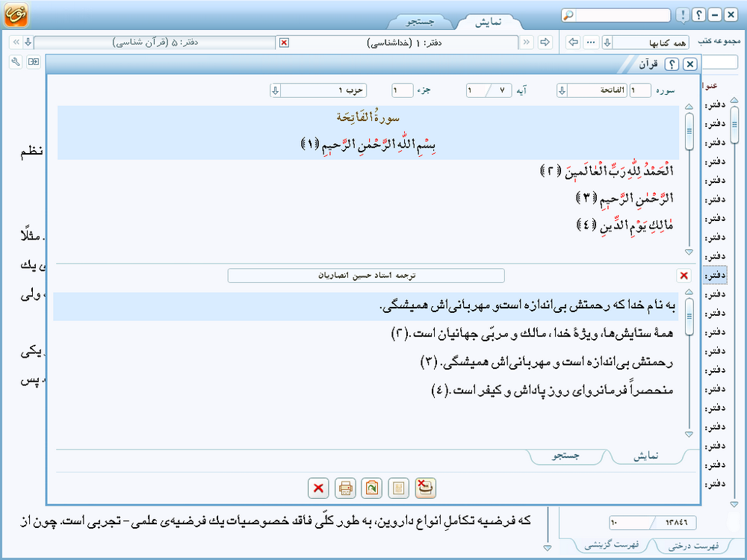Image resolution: width=747 pixels, height=560 pixels.
Task: Select verse 4 'مالك يوم الدين'
Action: pyautogui.click(x=625, y=225)
